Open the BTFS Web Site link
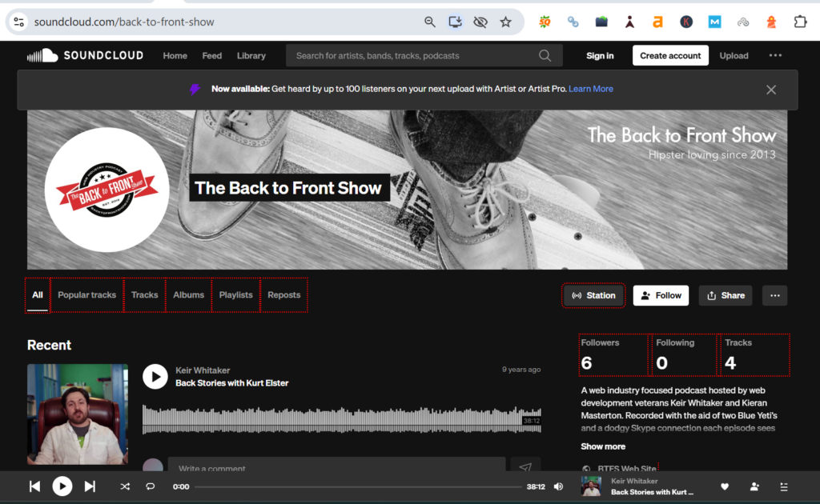The image size is (820, 504). point(626,469)
